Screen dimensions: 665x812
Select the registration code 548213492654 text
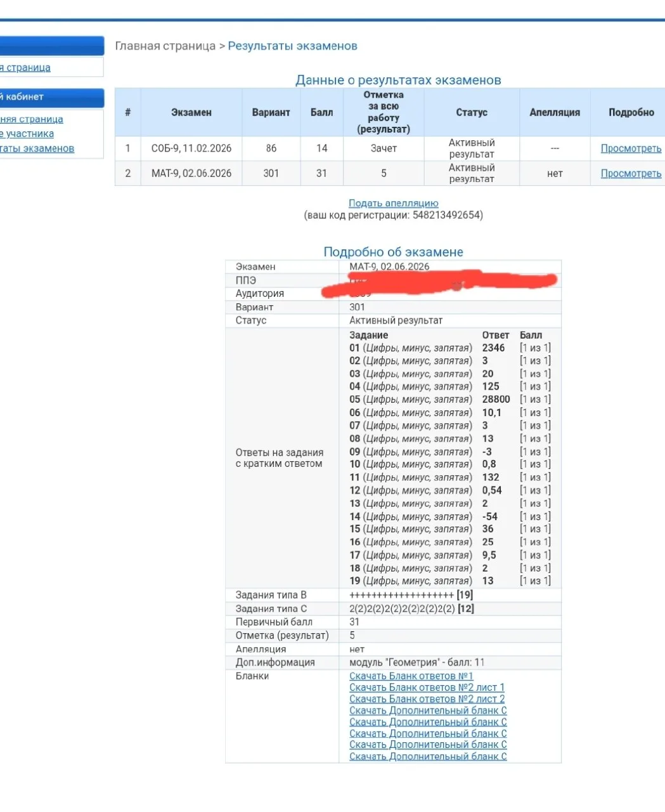click(446, 215)
